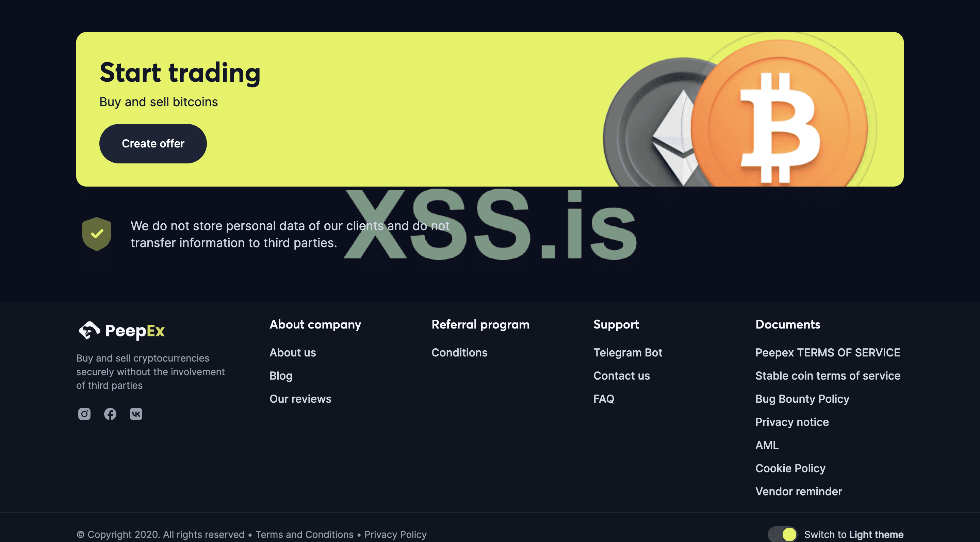Open the Telegram Bot support link

click(x=627, y=352)
